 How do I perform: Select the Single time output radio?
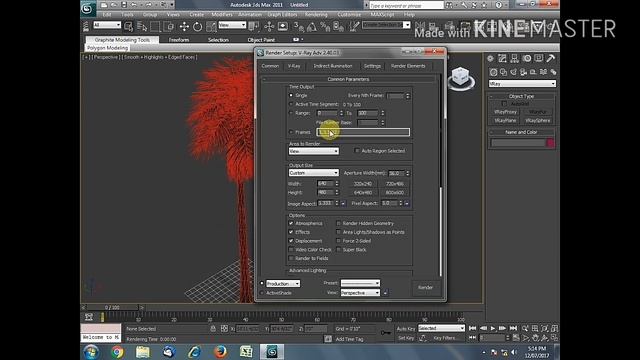291,95
